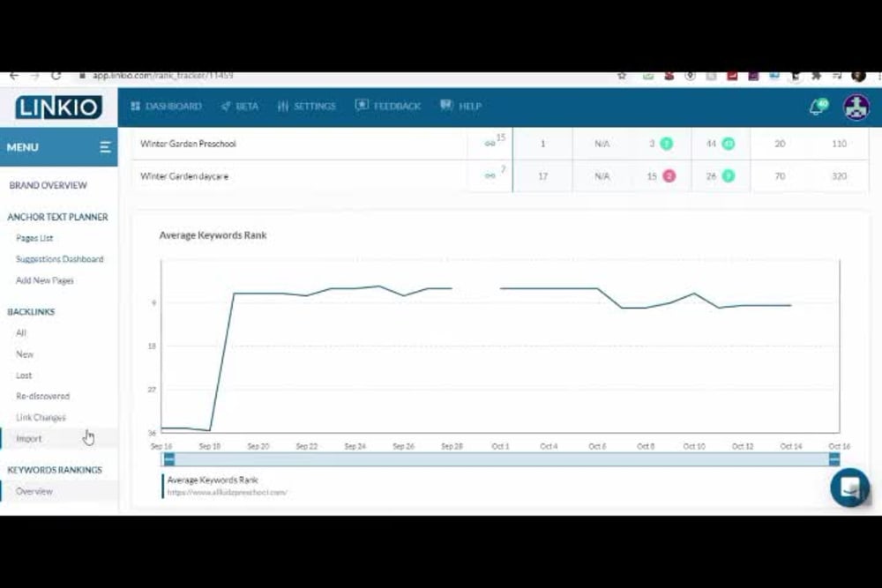The height and width of the screenshot is (588, 882).
Task: Open the Suggestions Dashboard
Action: click(x=60, y=259)
